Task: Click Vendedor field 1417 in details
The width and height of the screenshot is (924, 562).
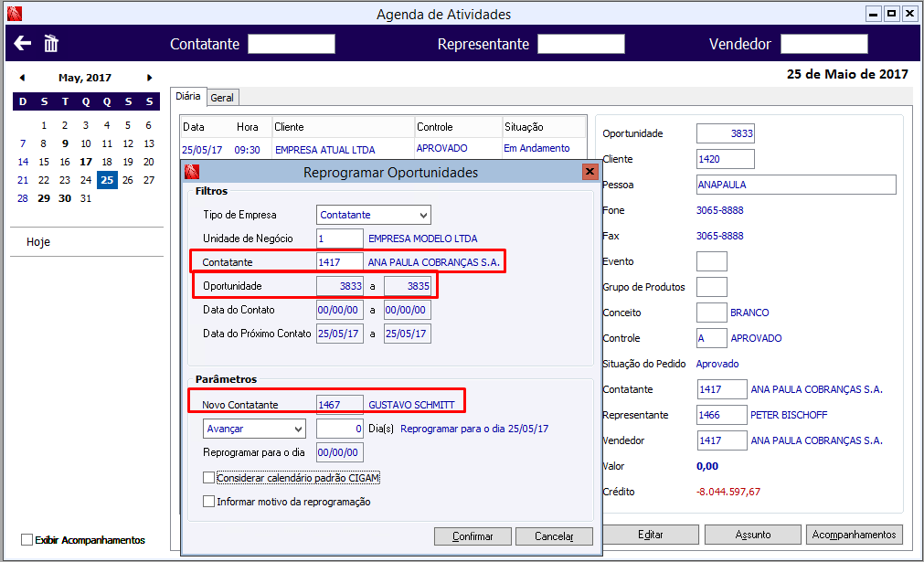Action: pos(722,440)
